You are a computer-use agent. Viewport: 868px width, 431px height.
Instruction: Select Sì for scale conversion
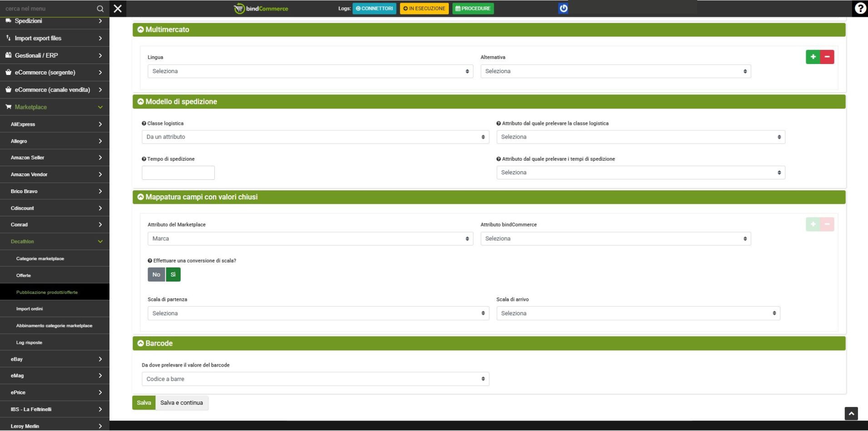(173, 274)
